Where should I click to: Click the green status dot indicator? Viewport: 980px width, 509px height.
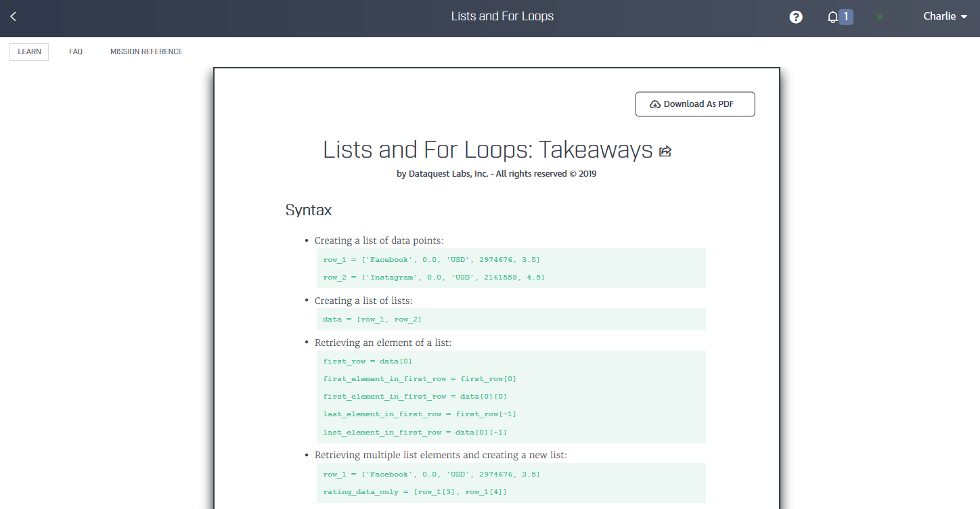point(879,17)
